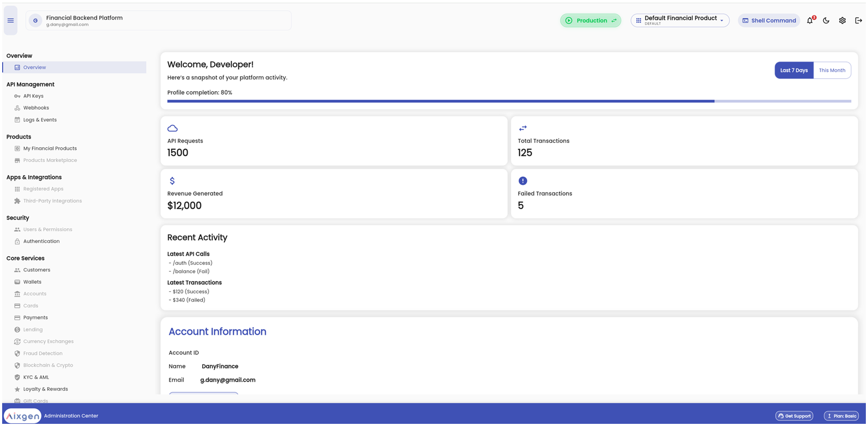Click the 1500 API requests value
Viewport: 868px width, 426px height.
(178, 153)
